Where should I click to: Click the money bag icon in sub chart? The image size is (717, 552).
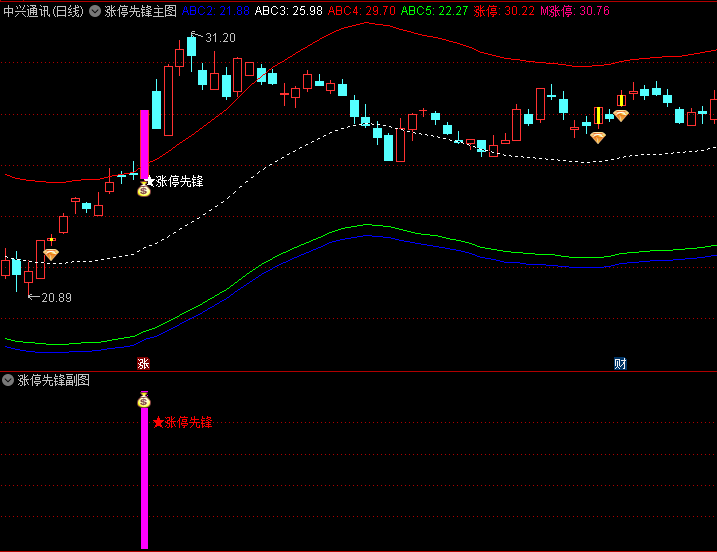point(144,400)
